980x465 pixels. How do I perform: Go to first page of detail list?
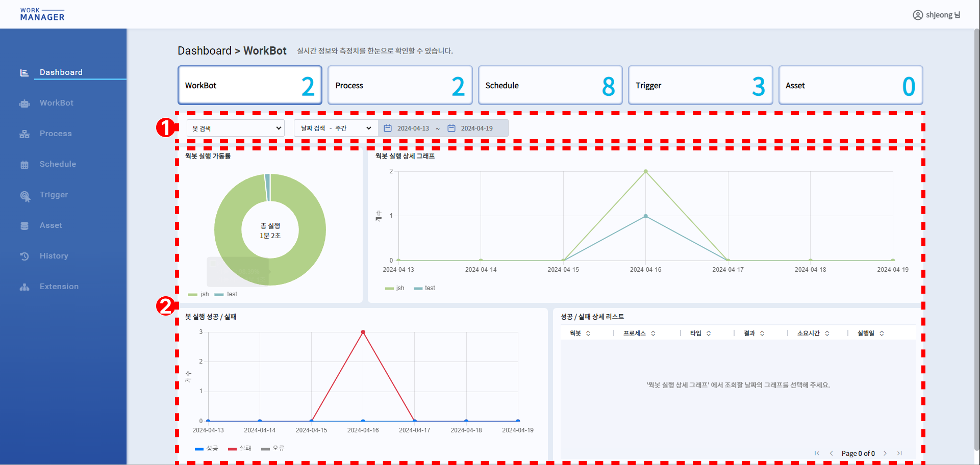[x=817, y=453]
